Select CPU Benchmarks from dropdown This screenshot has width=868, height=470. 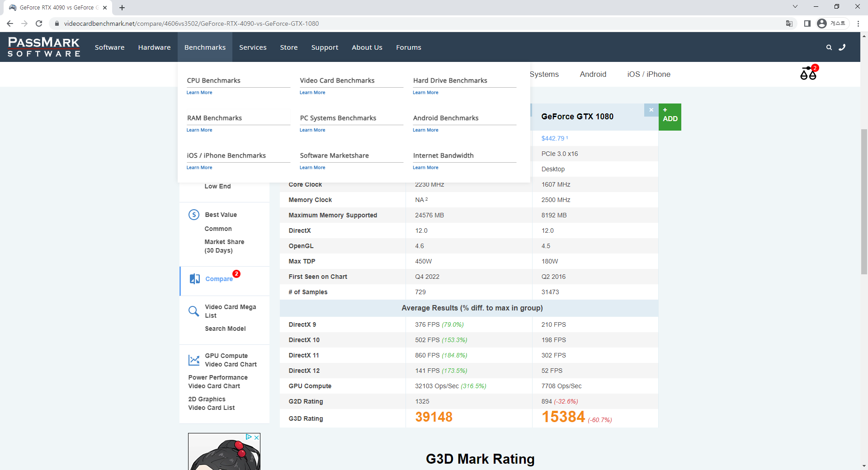click(214, 80)
